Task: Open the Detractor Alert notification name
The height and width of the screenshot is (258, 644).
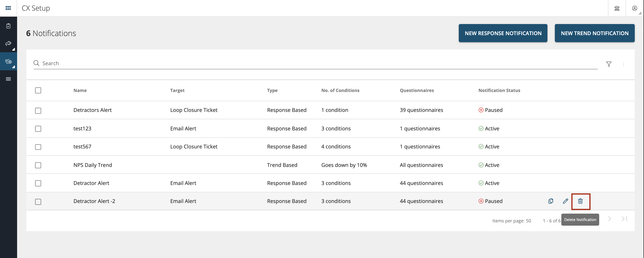Action: 91,183
